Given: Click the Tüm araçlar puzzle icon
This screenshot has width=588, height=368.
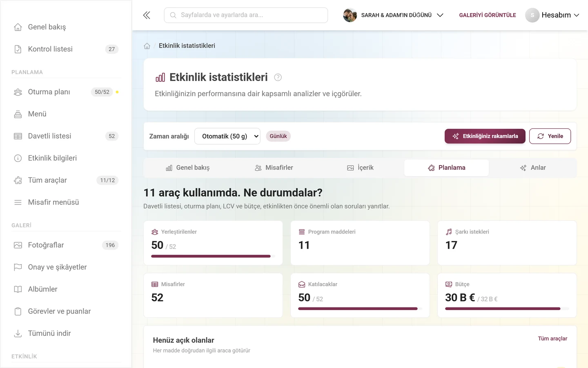Looking at the screenshot, I should click(18, 180).
